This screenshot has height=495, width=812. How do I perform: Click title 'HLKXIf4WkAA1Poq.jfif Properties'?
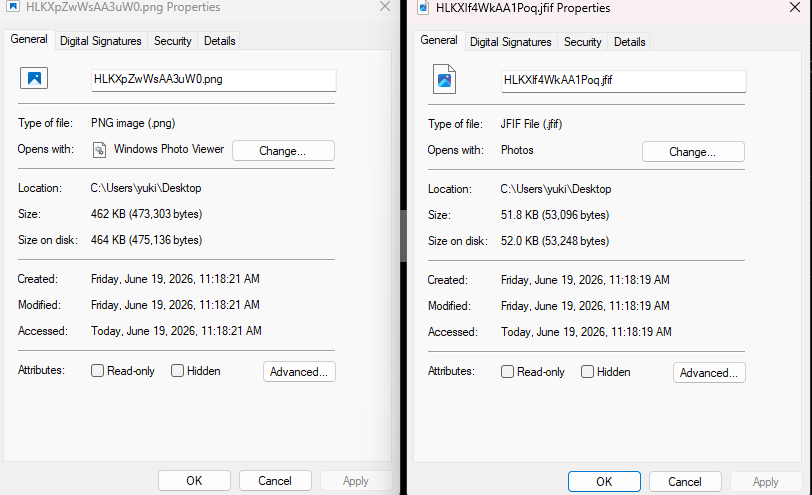pos(523,8)
